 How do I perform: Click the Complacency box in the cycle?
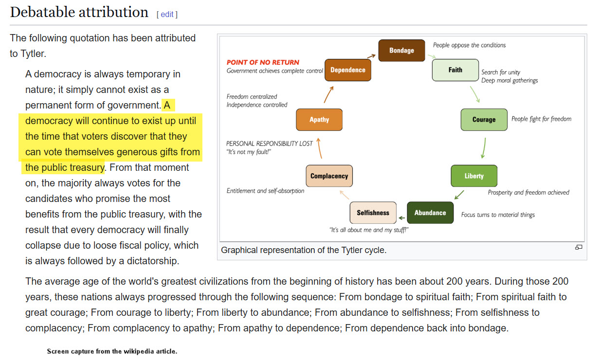coord(329,176)
